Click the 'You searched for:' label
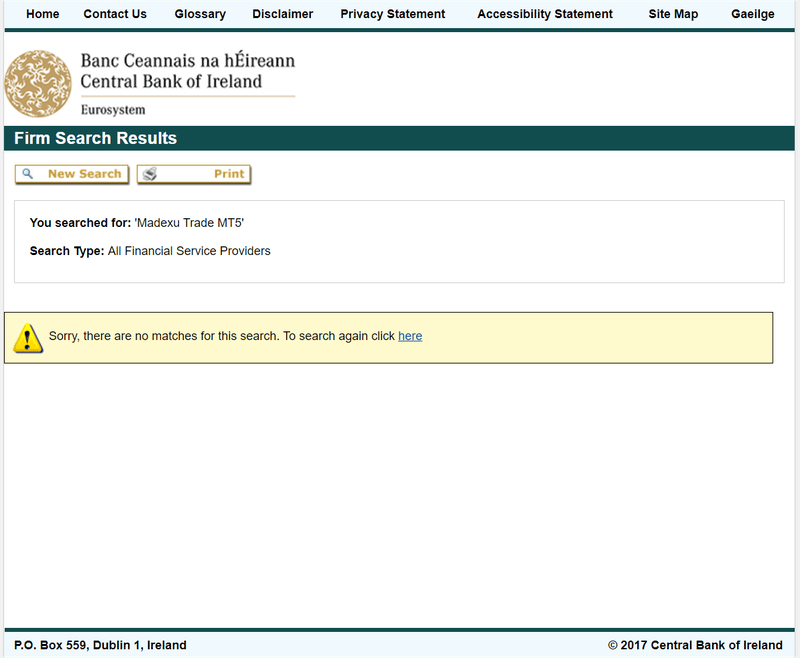The image size is (800, 658). (x=81, y=223)
